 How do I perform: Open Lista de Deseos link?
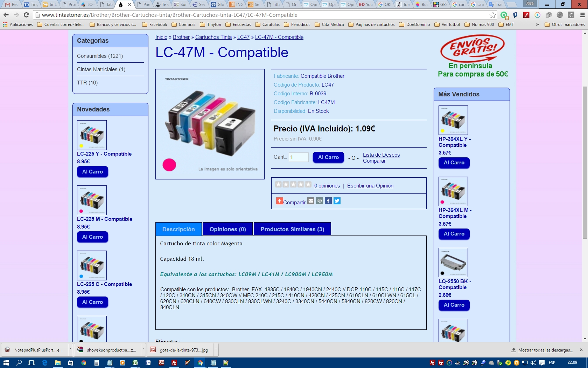pos(381,155)
